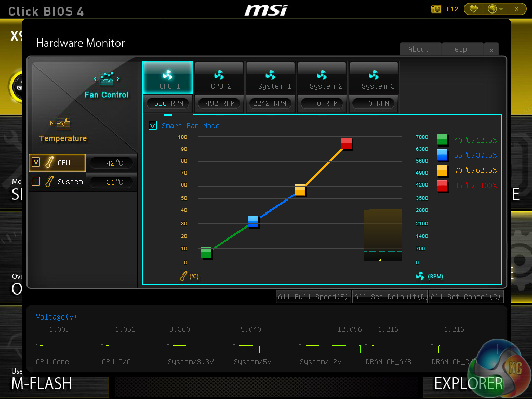Select the 42°C CPU temperature value

click(111, 163)
